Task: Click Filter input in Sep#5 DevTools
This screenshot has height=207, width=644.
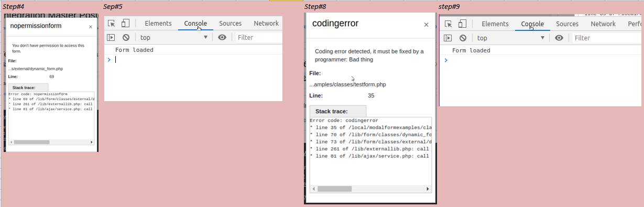Action: 259,37
